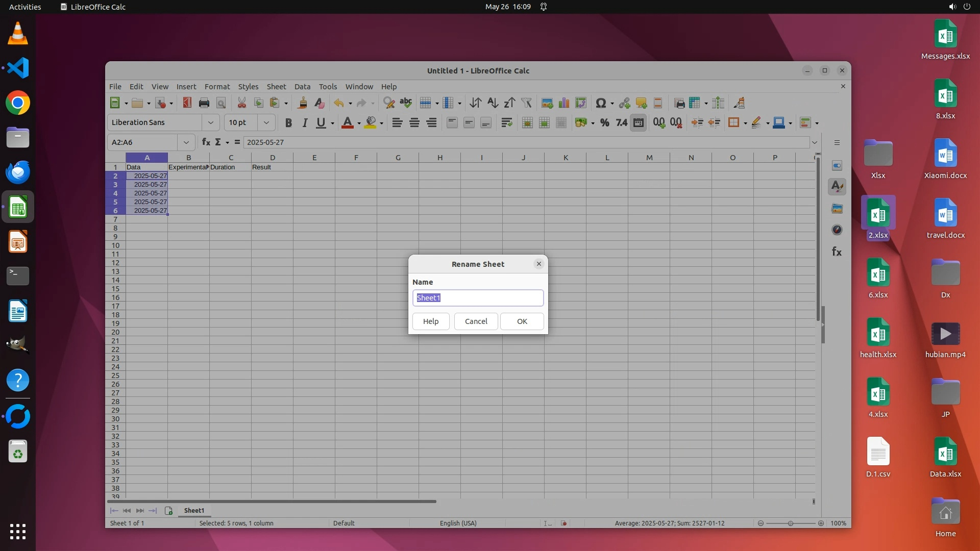Click the Function Wizard fx icon

(206, 142)
